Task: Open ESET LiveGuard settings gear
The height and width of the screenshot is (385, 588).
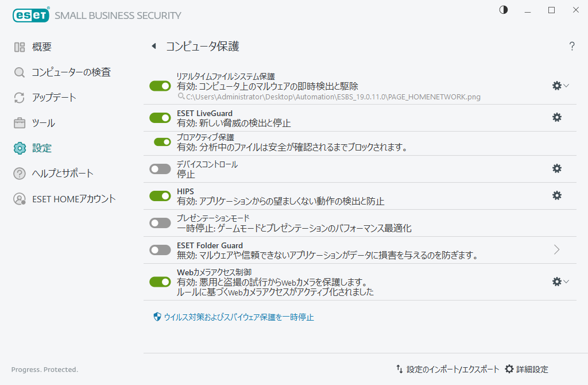Action: pyautogui.click(x=556, y=117)
